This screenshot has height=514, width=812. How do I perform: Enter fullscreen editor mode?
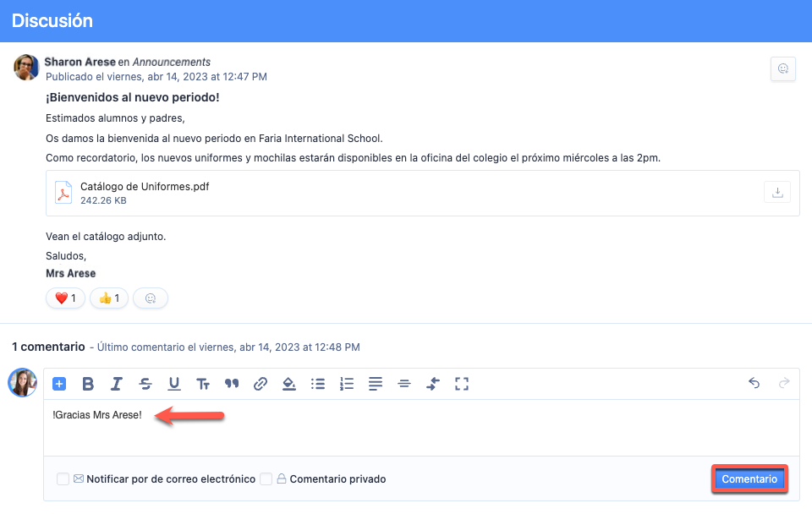point(462,384)
